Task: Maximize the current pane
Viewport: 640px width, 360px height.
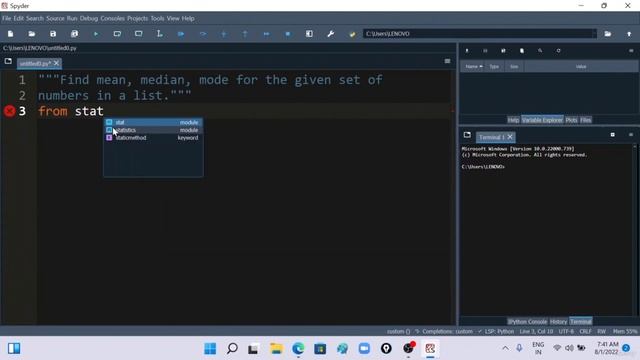Action: [309, 34]
